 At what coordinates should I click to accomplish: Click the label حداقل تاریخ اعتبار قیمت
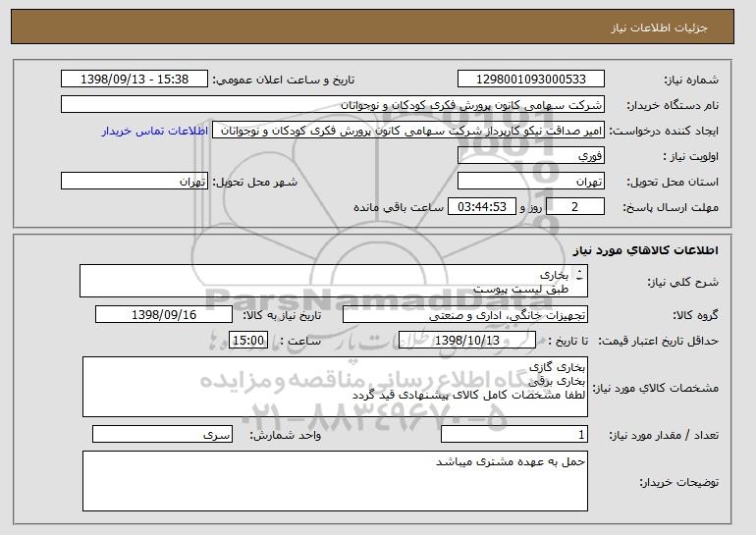[x=658, y=341]
